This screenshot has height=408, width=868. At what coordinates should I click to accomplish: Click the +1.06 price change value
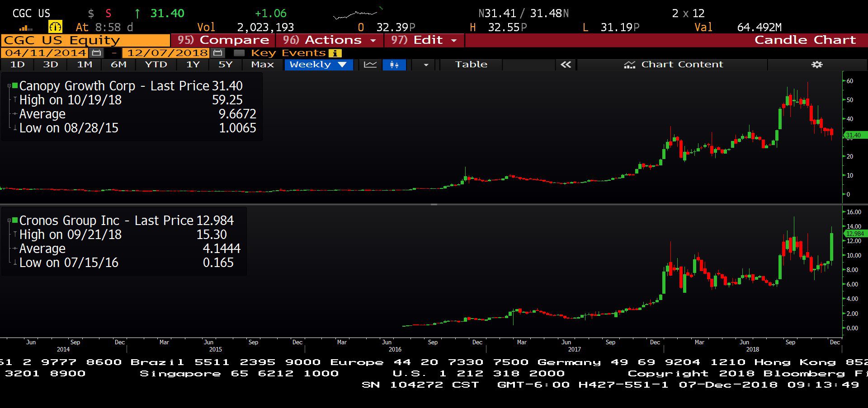coord(270,14)
